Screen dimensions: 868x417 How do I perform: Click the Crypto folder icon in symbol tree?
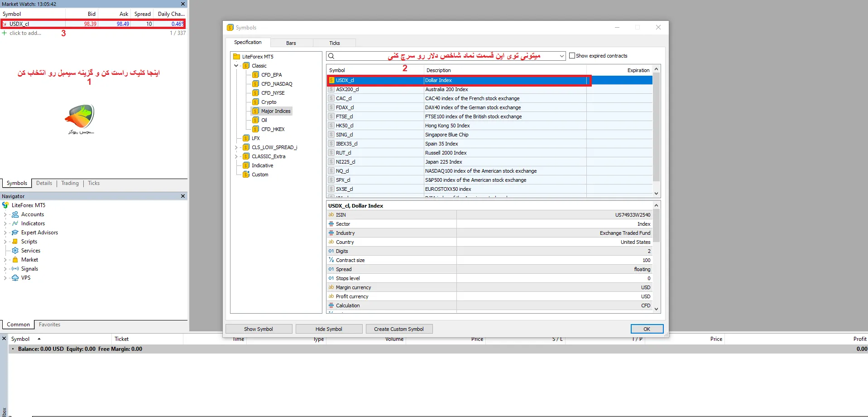point(255,102)
